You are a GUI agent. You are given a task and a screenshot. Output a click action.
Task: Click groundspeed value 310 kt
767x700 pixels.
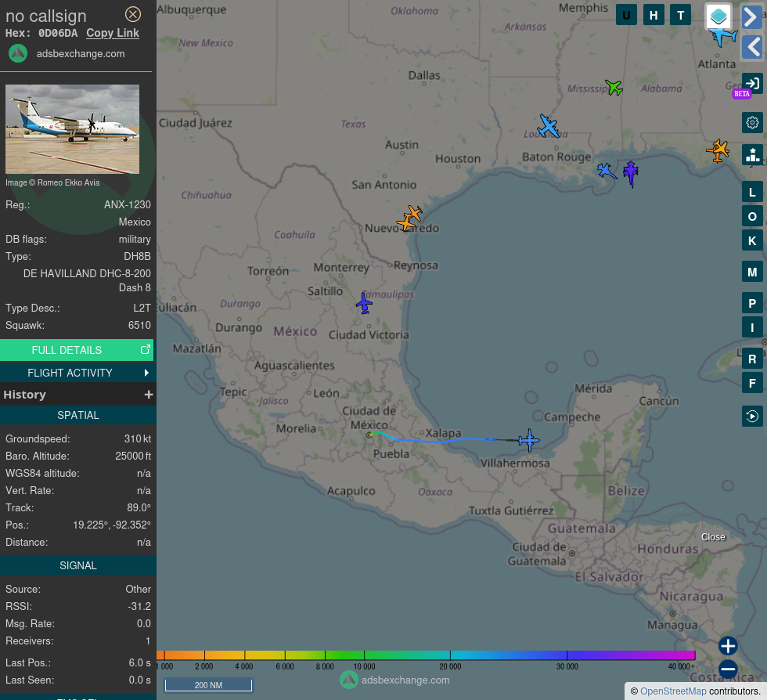pos(138,438)
